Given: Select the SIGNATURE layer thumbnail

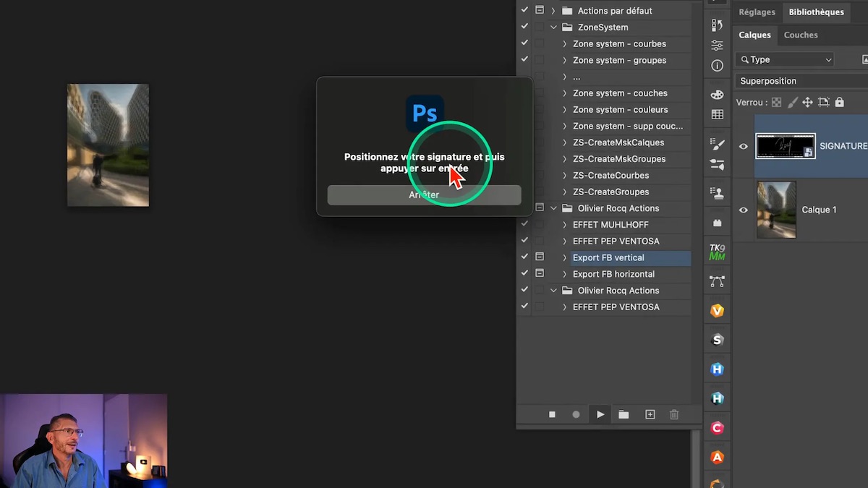Looking at the screenshot, I should point(786,146).
